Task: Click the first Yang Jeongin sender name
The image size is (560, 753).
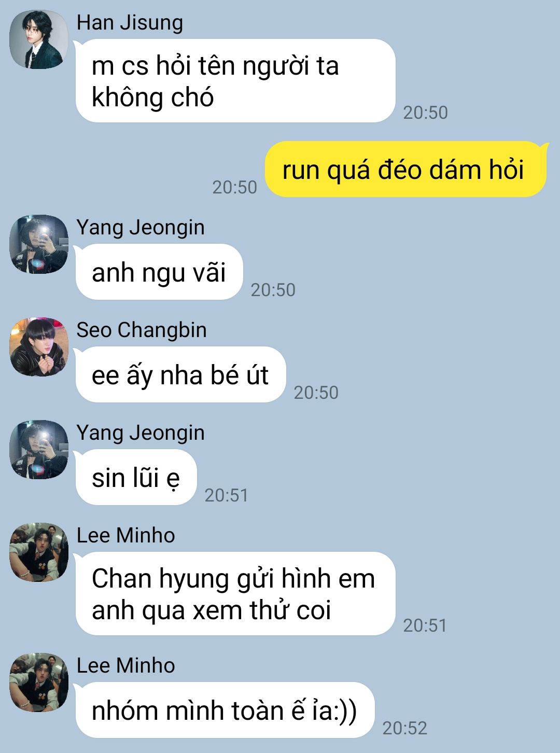Action: pyautogui.click(x=141, y=228)
